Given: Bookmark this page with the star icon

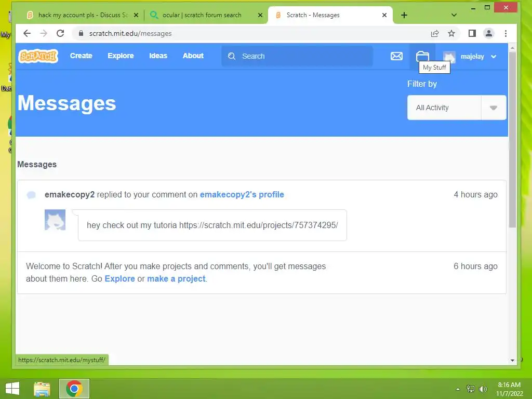Looking at the screenshot, I should pyautogui.click(x=451, y=33).
